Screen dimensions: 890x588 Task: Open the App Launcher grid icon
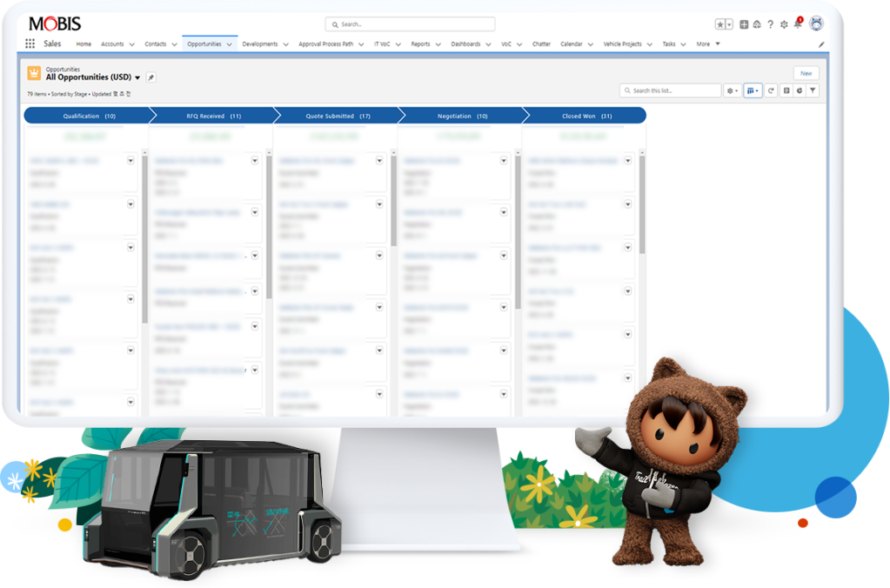point(30,43)
